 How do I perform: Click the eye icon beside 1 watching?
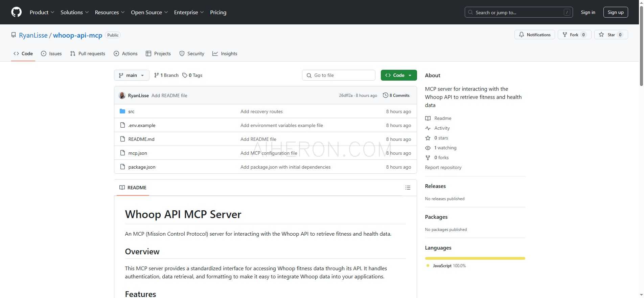[428, 148]
